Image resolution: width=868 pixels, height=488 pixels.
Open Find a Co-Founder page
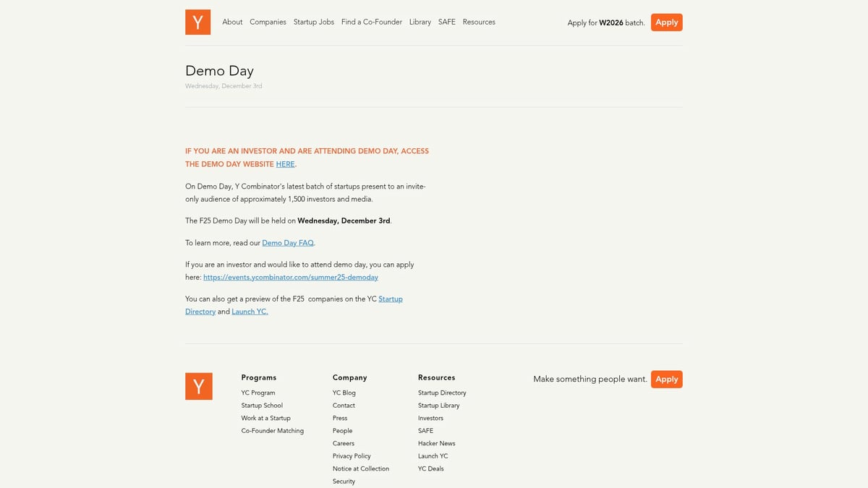pyautogui.click(x=372, y=22)
